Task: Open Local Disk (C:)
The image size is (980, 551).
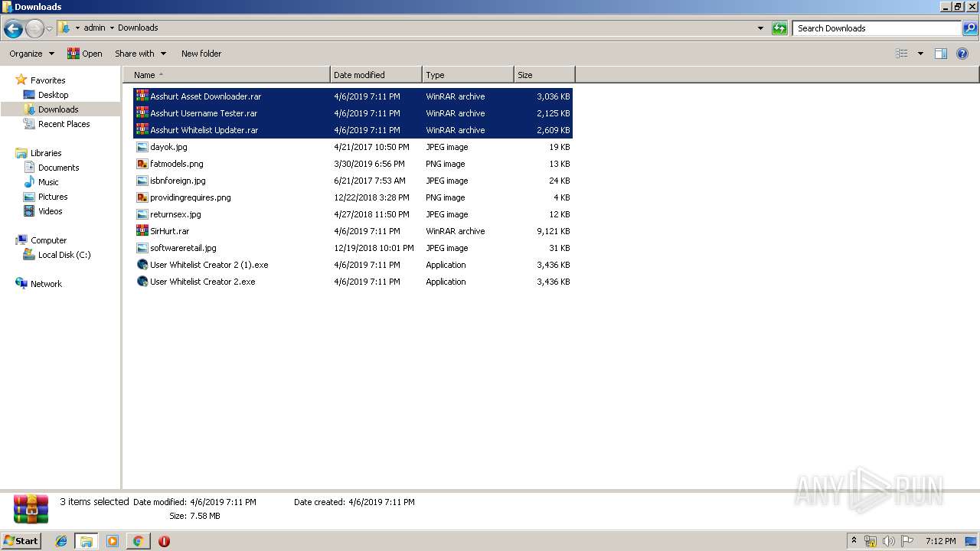Action: pyautogui.click(x=64, y=255)
